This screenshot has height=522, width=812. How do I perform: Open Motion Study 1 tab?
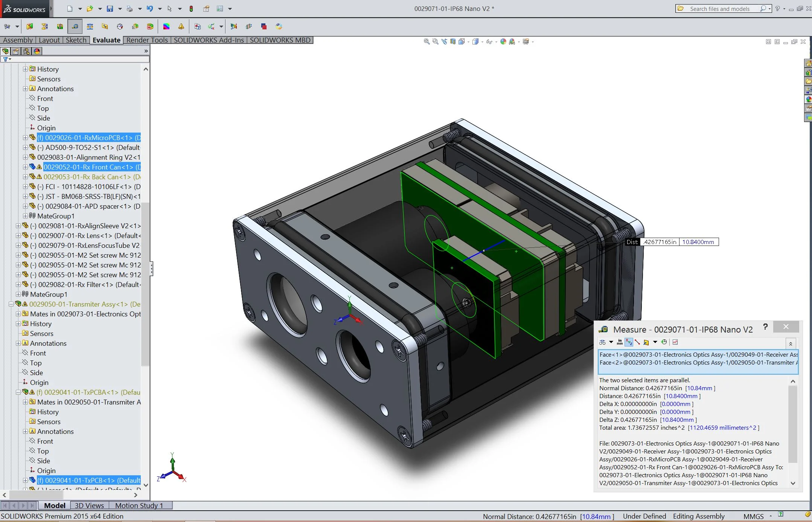click(x=139, y=505)
